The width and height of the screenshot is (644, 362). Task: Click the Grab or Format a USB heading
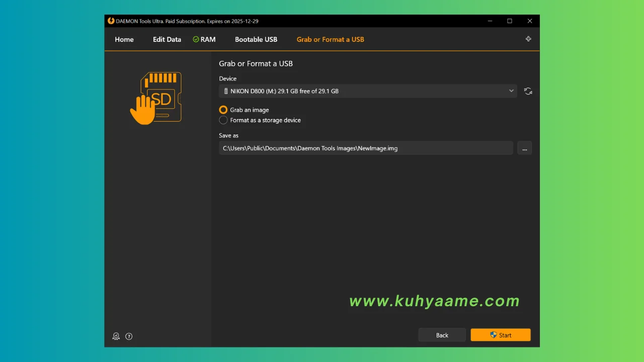point(256,63)
